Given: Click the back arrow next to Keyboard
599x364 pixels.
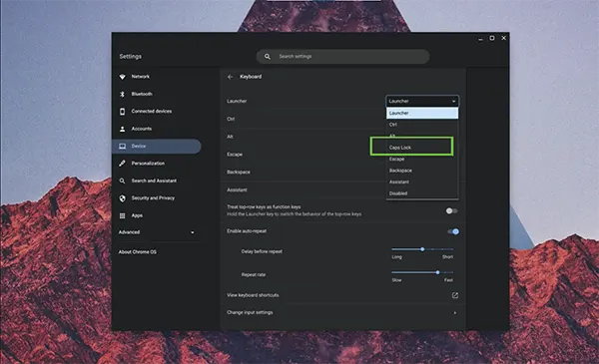Looking at the screenshot, I should coord(230,77).
